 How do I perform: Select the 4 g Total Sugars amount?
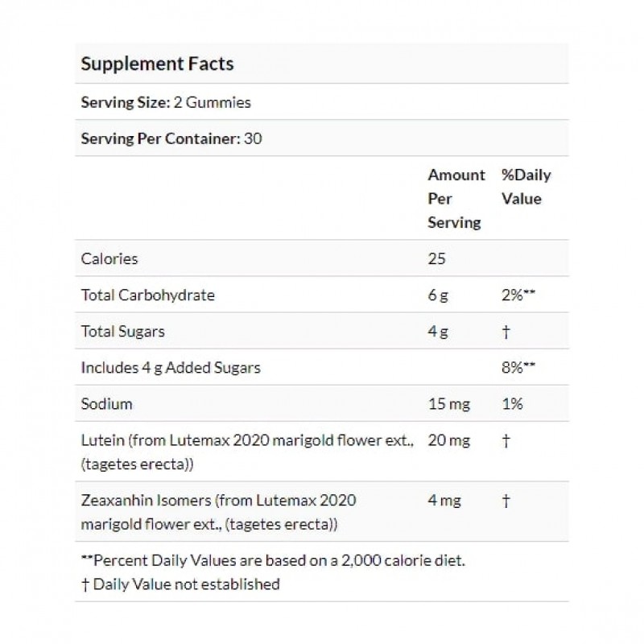click(437, 331)
